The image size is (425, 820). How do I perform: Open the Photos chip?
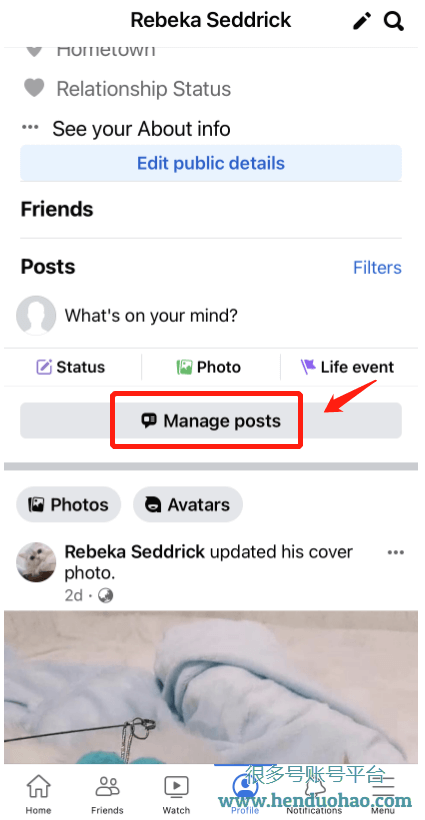(68, 505)
